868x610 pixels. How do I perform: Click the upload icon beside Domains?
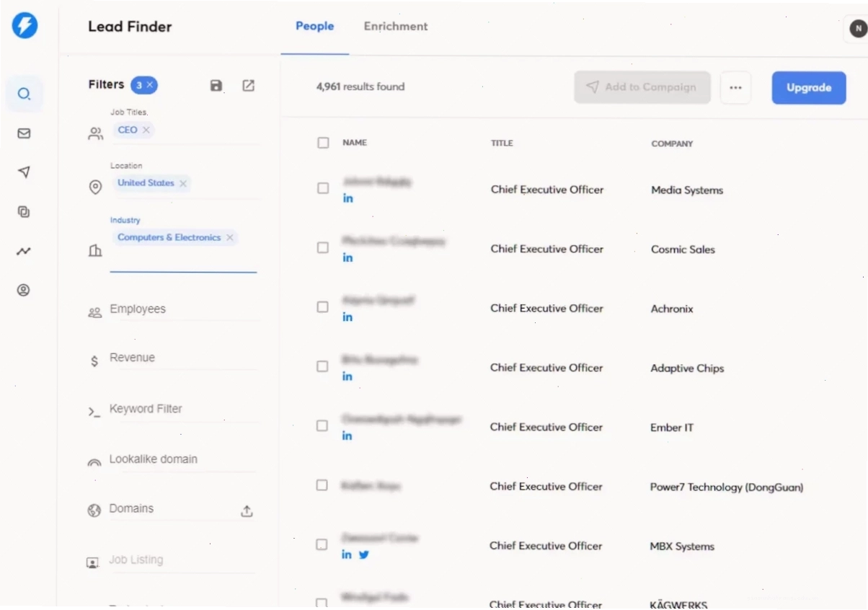[247, 511]
